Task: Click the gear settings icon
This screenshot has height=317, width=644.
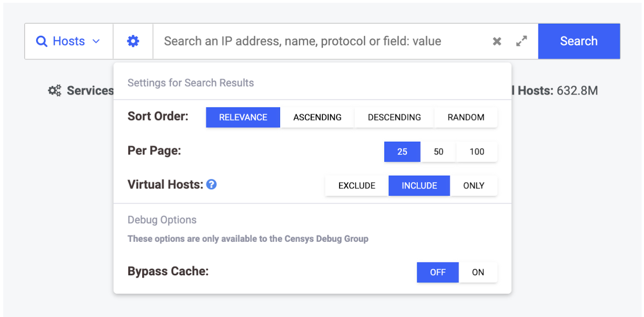Action: [133, 41]
